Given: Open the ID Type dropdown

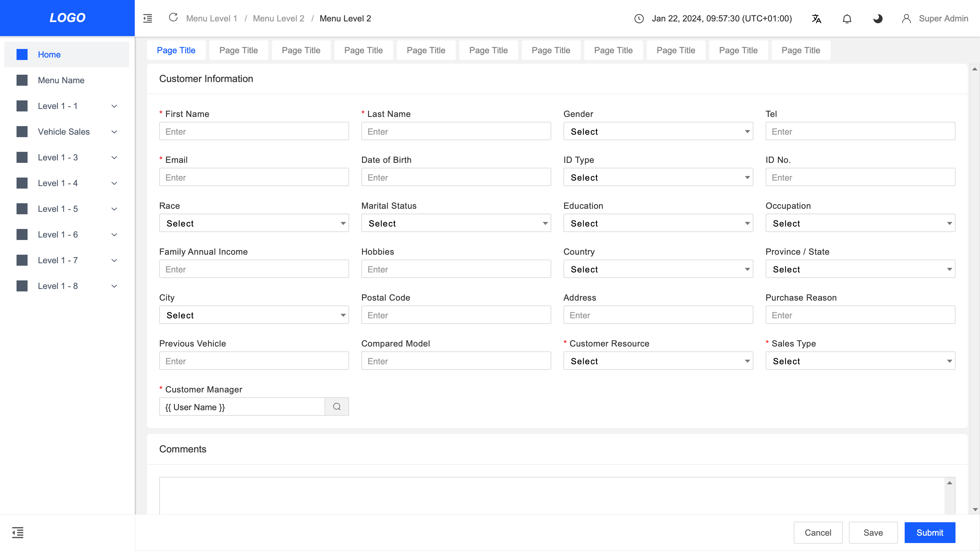Looking at the screenshot, I should pyautogui.click(x=658, y=177).
